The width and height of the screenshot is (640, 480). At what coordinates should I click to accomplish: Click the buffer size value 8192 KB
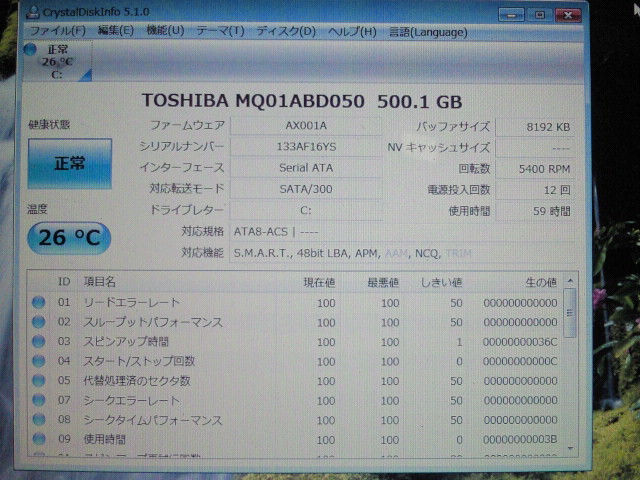click(x=535, y=127)
